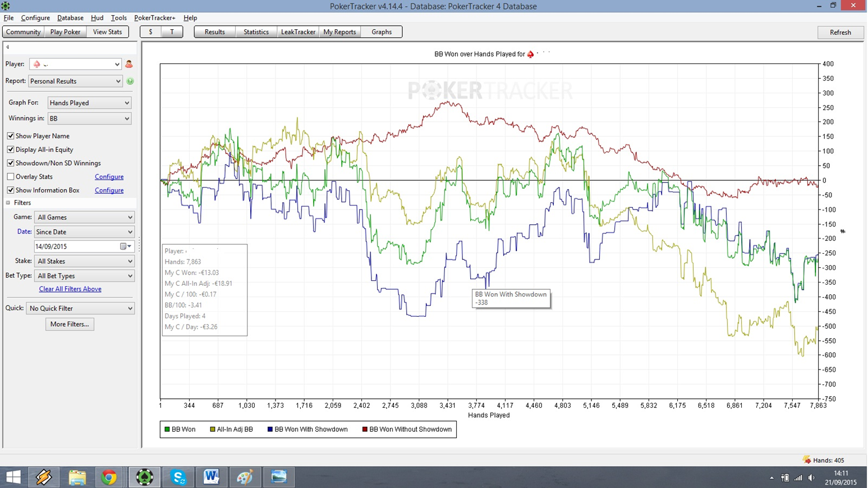Click the BB Won green legend swatch

pyautogui.click(x=167, y=430)
